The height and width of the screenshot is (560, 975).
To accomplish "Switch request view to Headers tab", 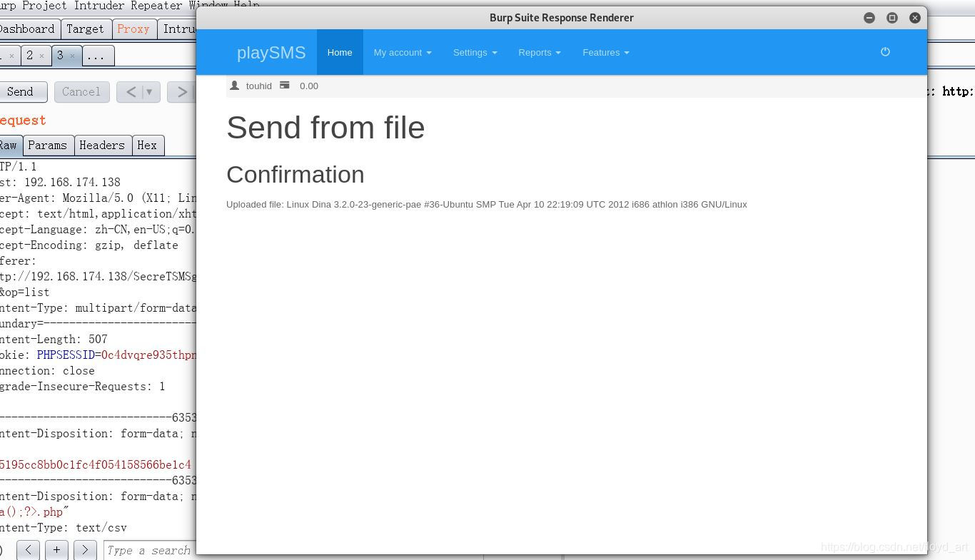I will pyautogui.click(x=102, y=146).
